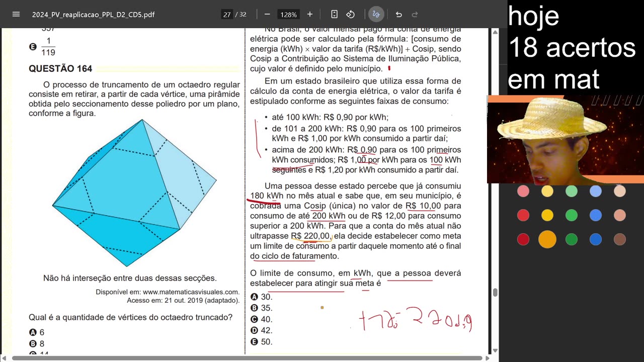Toggle the draw annotation tool
This screenshot has height=362, width=644.
(376, 14)
